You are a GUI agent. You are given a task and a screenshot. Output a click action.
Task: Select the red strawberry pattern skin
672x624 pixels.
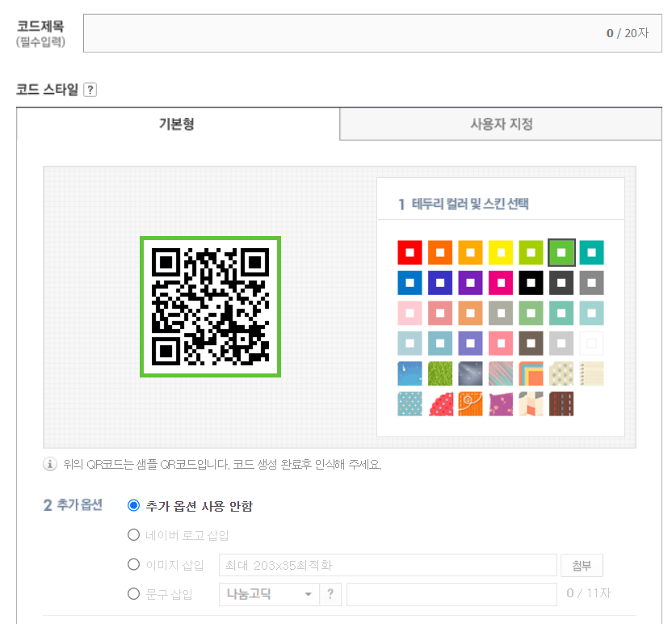tap(440, 404)
